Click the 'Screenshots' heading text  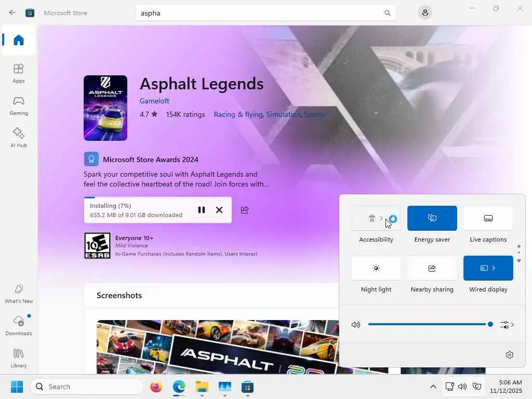(119, 295)
